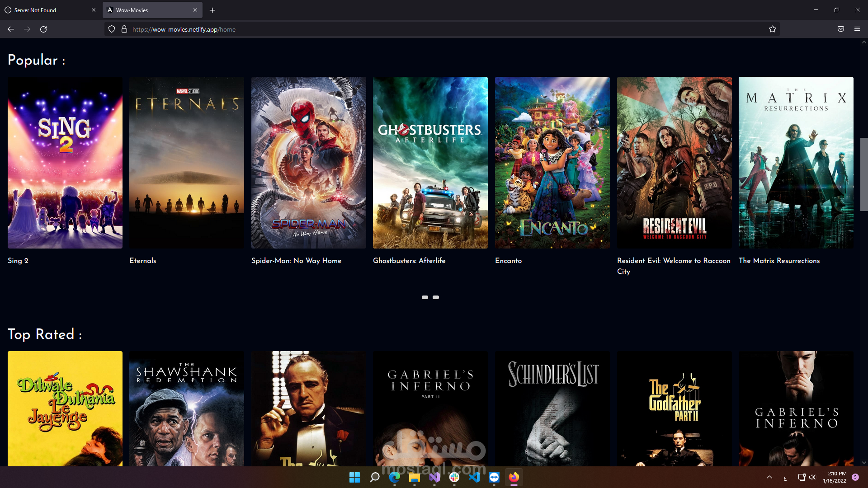Viewport: 868px width, 488px height.
Task: Click the Save to Pocket icon
Action: [x=840, y=29]
